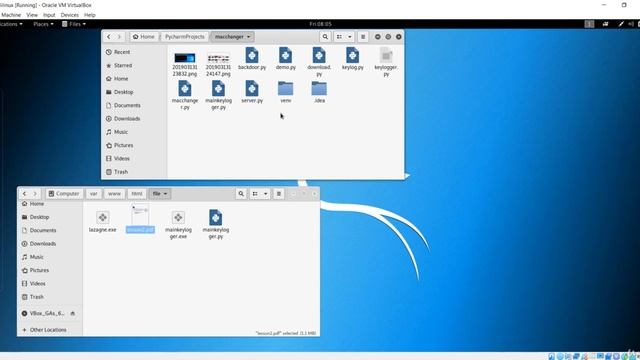Toggle grid/list view in macchanger window
Viewport: 640px width, 360px height.
point(339,37)
